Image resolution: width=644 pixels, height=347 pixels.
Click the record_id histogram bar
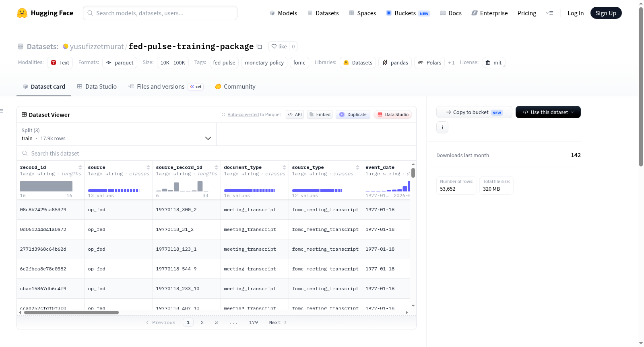click(x=46, y=186)
